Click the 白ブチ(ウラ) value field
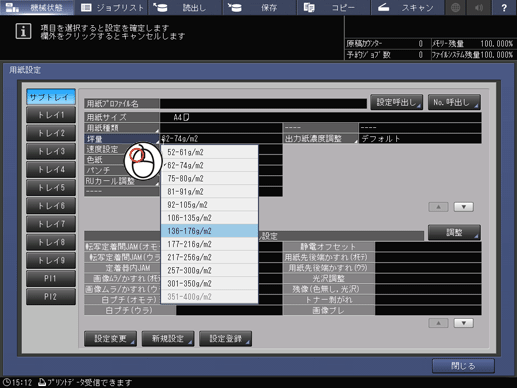 click(229, 310)
